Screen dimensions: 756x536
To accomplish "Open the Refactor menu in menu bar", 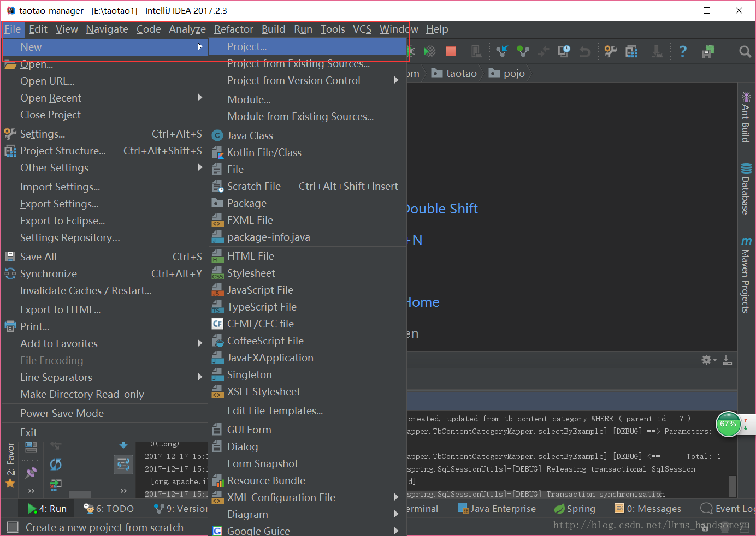I will pyautogui.click(x=234, y=29).
